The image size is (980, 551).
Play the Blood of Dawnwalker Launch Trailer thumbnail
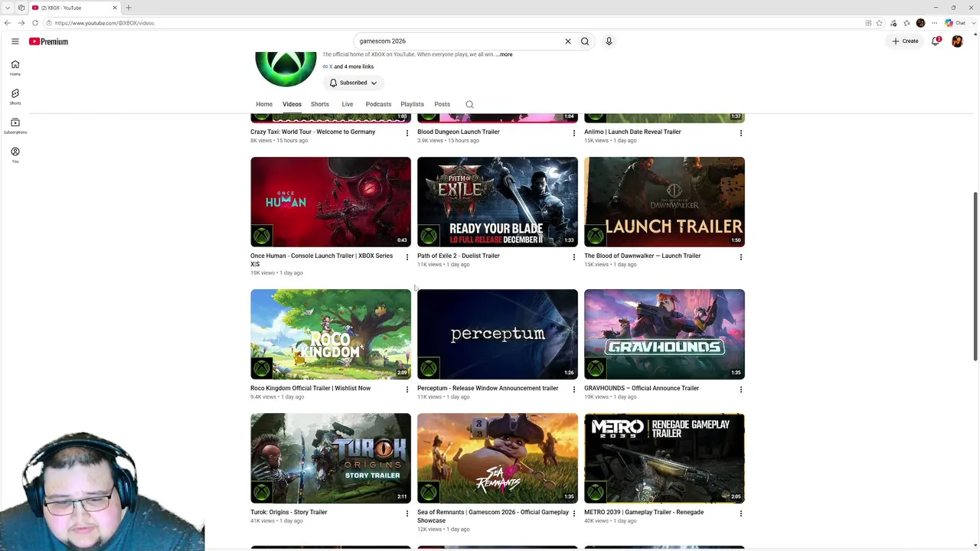665,202
